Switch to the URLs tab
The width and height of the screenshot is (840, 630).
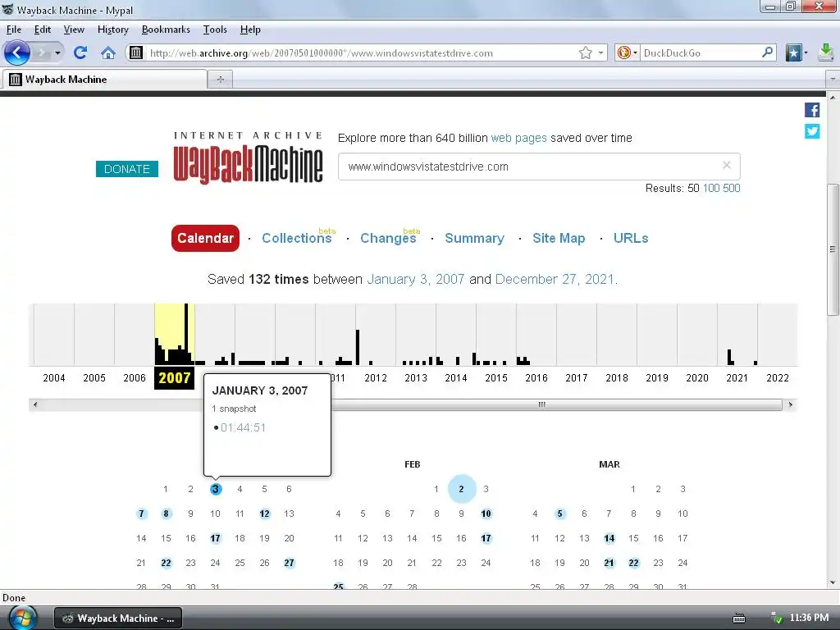coord(631,238)
